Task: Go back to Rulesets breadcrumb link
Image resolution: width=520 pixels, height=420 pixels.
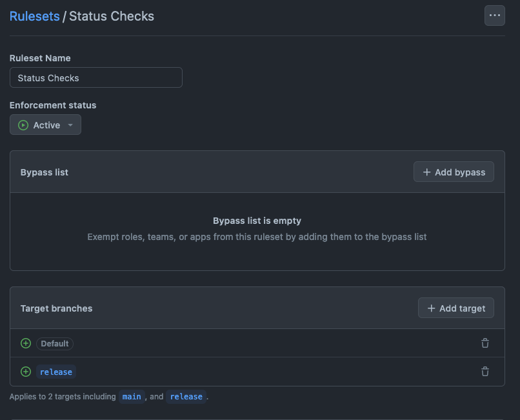Action: (34, 16)
